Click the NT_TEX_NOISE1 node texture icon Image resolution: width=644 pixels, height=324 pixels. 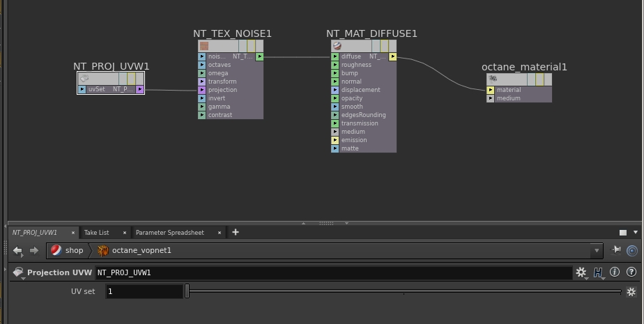(x=204, y=45)
